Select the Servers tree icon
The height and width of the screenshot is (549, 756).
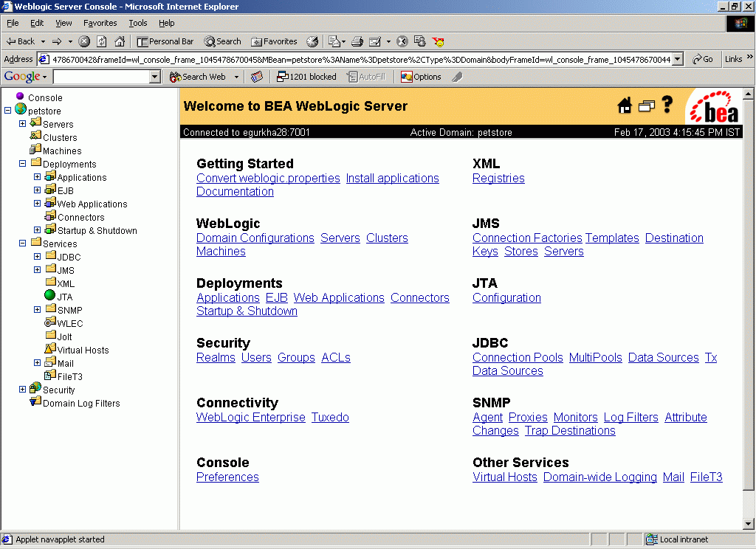coord(35,123)
